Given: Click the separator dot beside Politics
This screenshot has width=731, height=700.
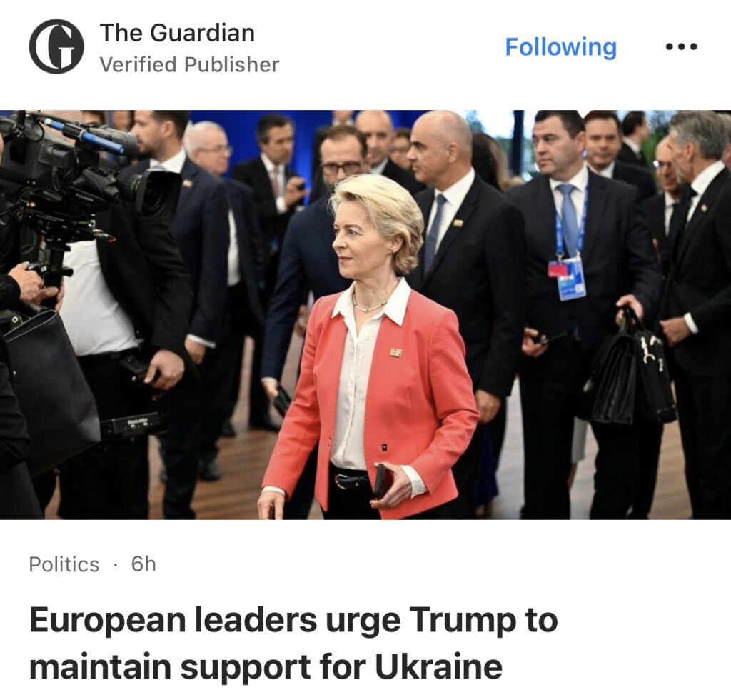Looking at the screenshot, I should pos(115,565).
